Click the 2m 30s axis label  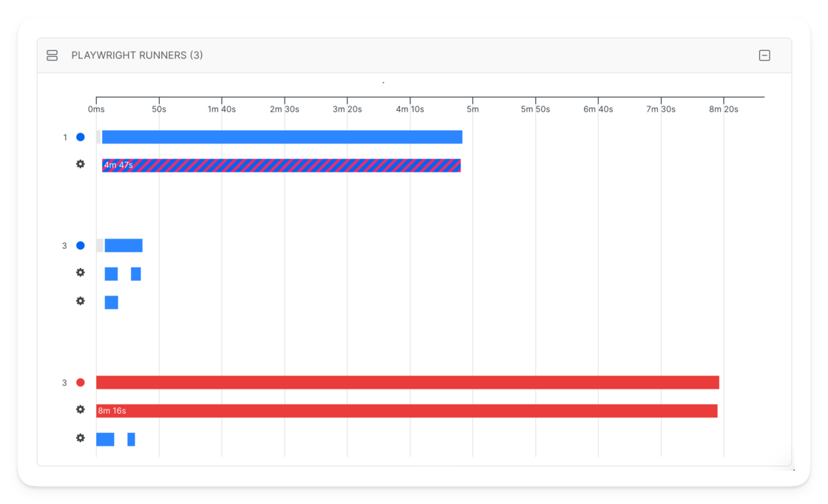285,109
